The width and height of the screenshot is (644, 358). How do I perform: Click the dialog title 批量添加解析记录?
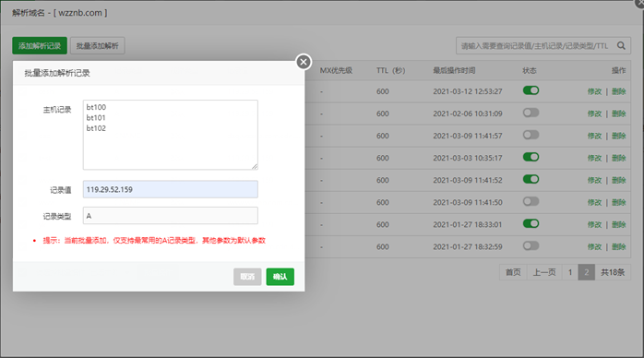click(57, 73)
